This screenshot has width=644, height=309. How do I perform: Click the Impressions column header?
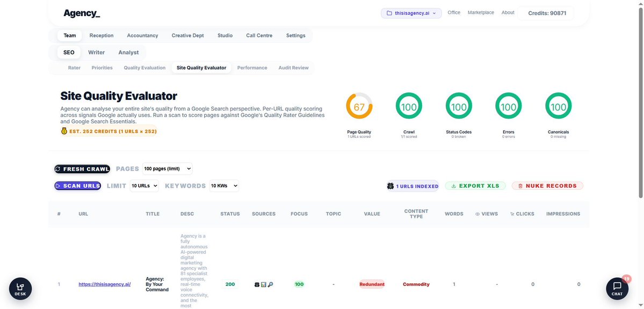pyautogui.click(x=563, y=214)
